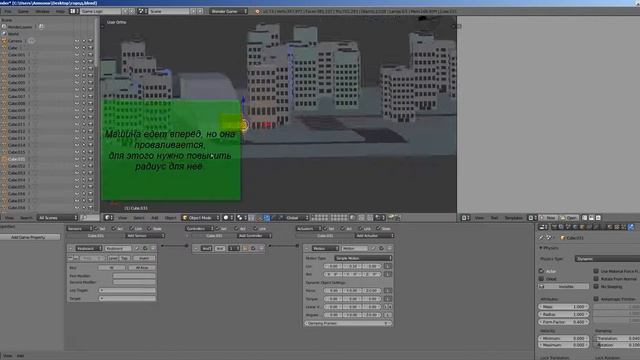Toggle visibility eye of Cube.001 in outliner
The height and width of the screenshot is (360, 640).
click(x=77, y=55)
